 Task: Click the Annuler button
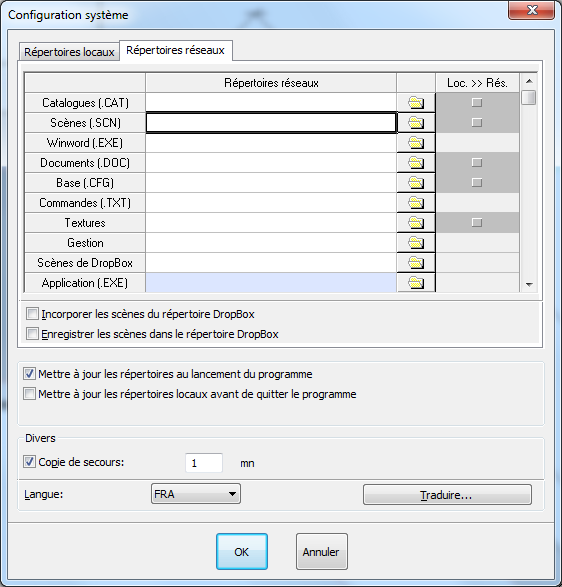322,552
